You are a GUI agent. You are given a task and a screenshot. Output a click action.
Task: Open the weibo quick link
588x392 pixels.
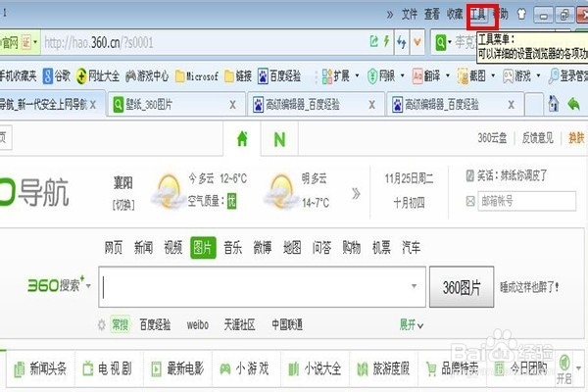[198, 324]
